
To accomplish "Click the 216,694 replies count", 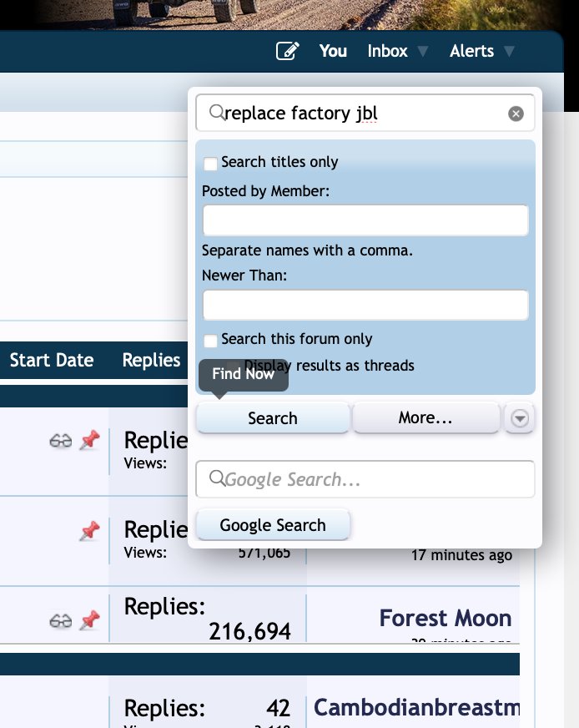I will pos(249,631).
